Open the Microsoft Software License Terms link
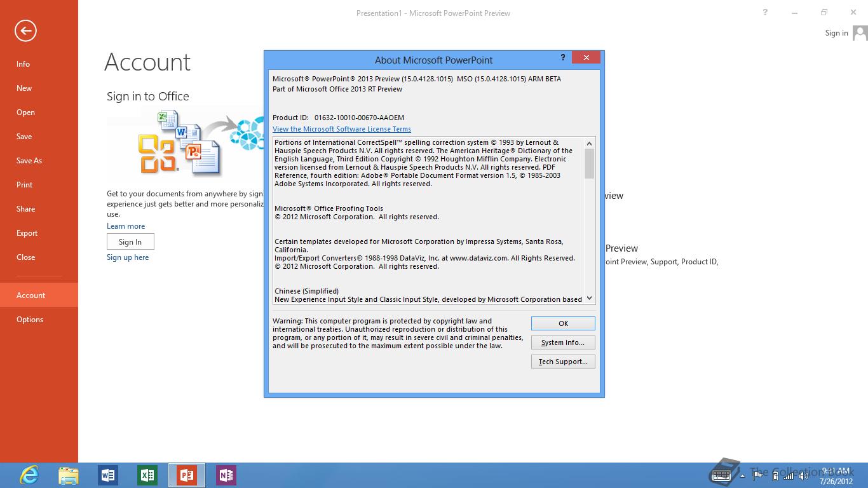 pyautogui.click(x=342, y=129)
